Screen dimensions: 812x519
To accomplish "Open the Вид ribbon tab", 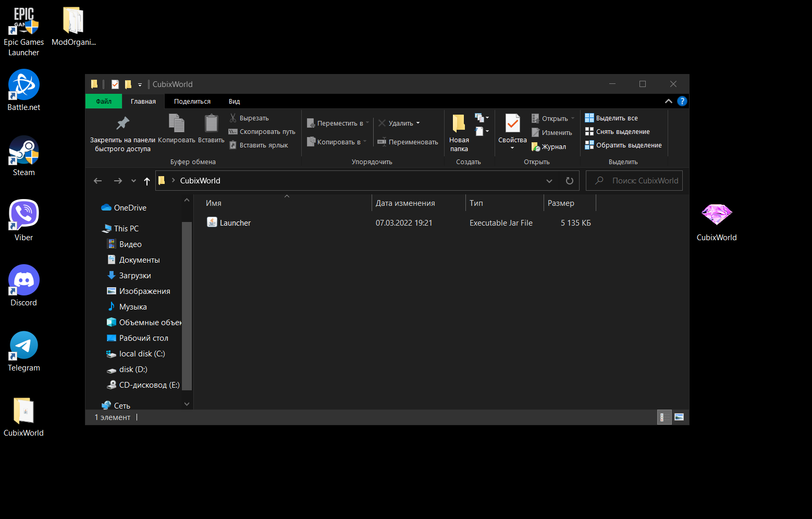I will click(234, 102).
